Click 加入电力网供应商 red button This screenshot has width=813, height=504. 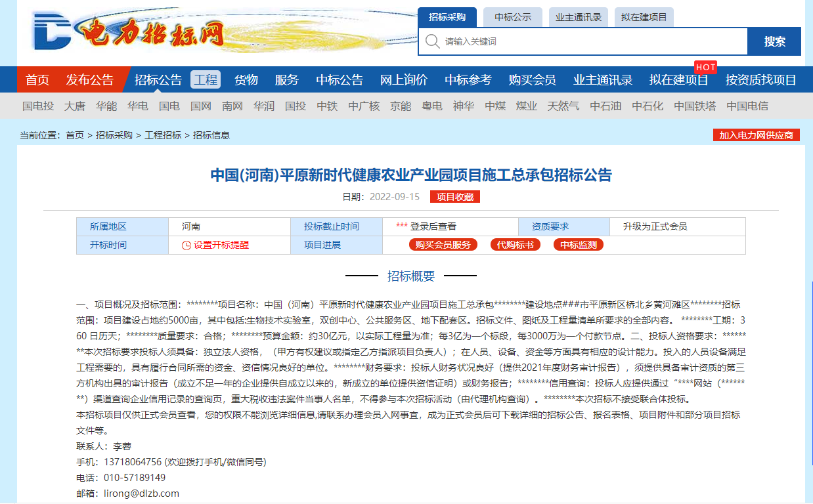click(x=756, y=135)
